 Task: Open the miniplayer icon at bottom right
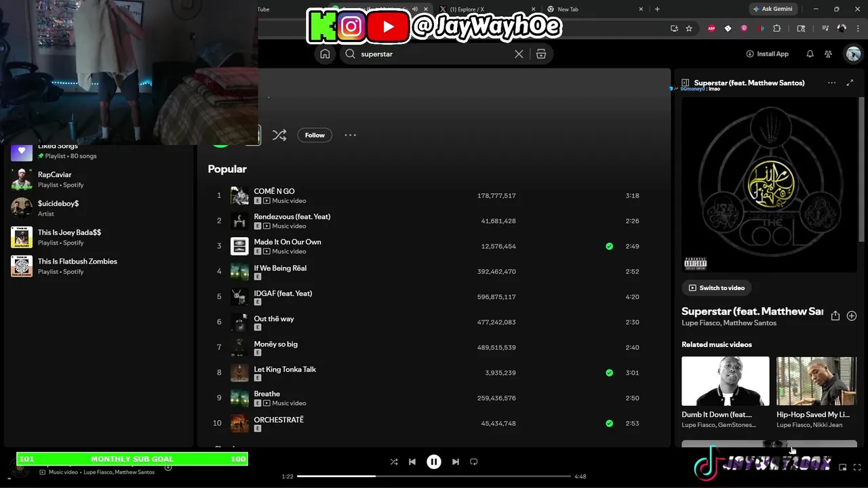[843, 467]
